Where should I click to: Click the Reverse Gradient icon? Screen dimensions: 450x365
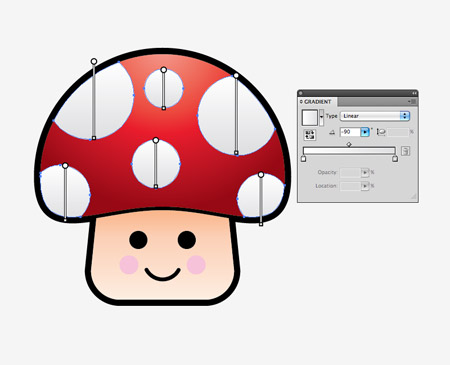(310, 135)
